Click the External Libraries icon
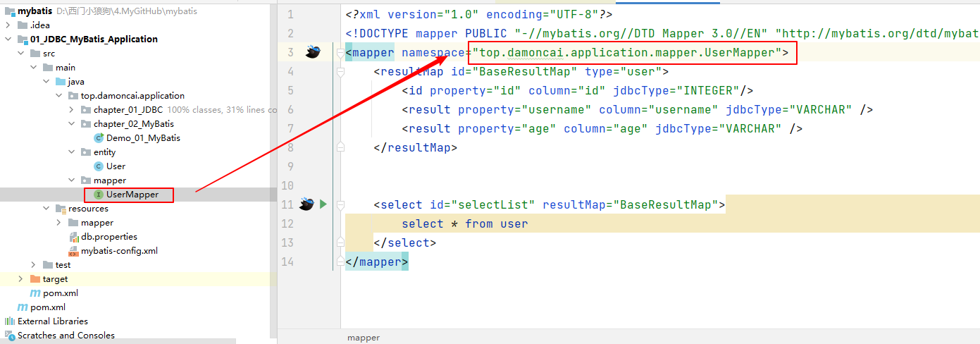Screen dimensions: 980x344 (x=9, y=321)
